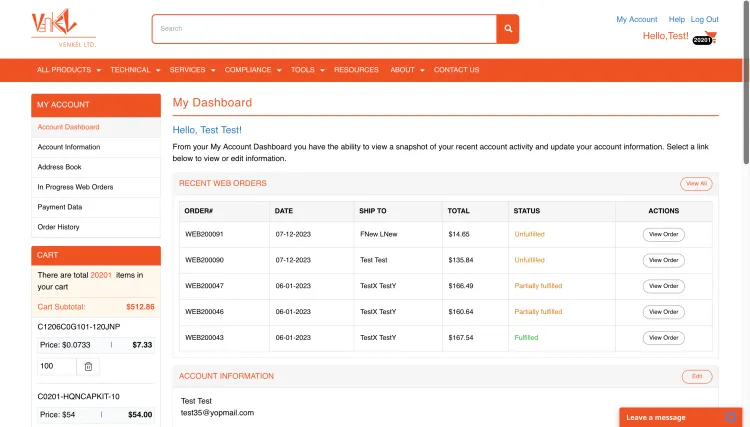
Task: Log Out of the account
Action: click(x=705, y=20)
